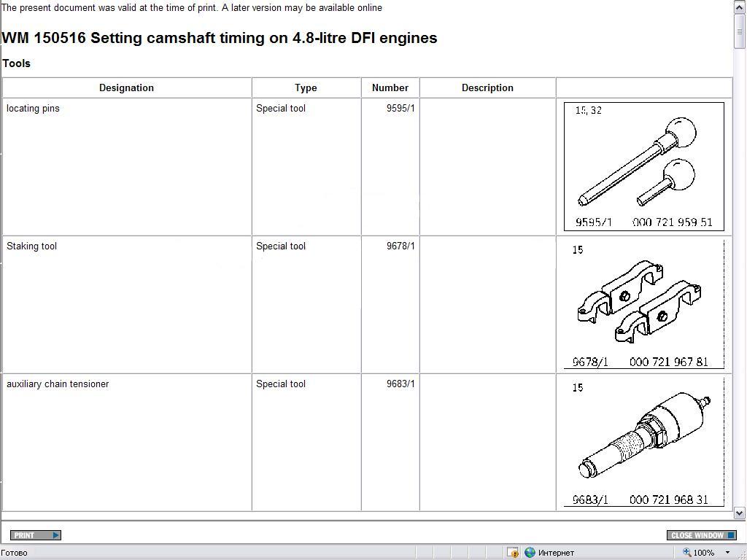Click the Type column header
747x560 pixels.
(x=306, y=87)
